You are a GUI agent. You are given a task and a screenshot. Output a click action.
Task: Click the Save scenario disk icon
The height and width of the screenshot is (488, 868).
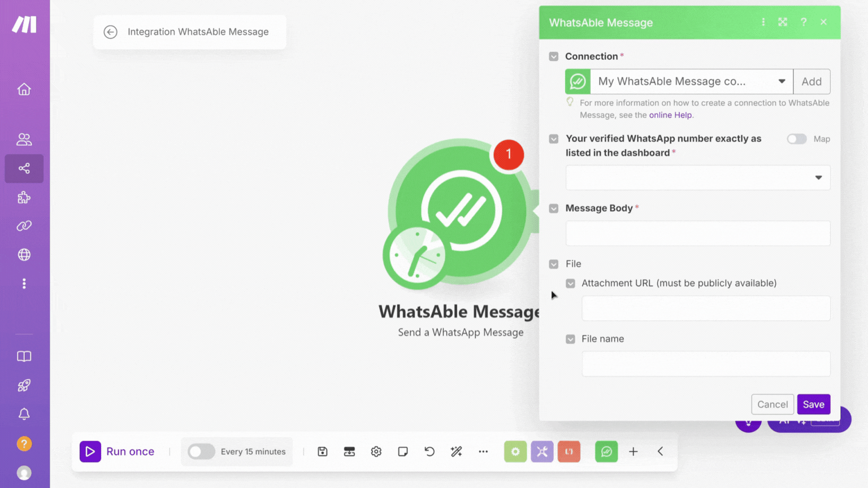pyautogui.click(x=323, y=451)
